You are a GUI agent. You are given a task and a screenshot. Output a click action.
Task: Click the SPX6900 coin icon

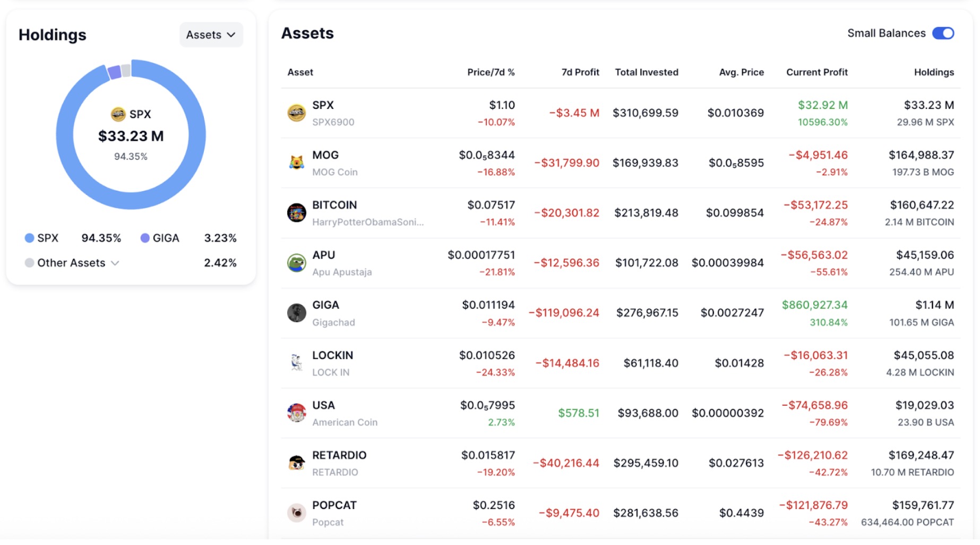point(297,113)
